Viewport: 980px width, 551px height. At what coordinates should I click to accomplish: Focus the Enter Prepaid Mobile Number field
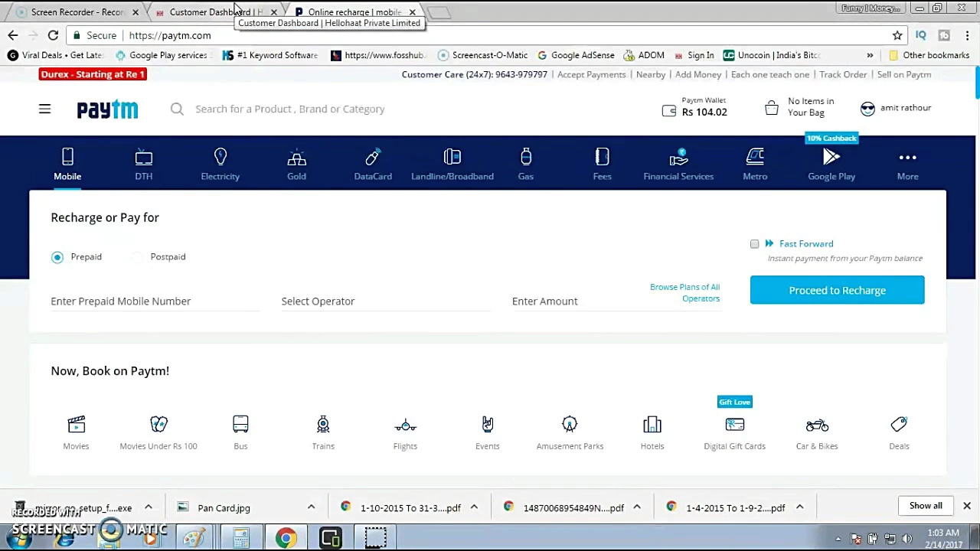tap(155, 301)
